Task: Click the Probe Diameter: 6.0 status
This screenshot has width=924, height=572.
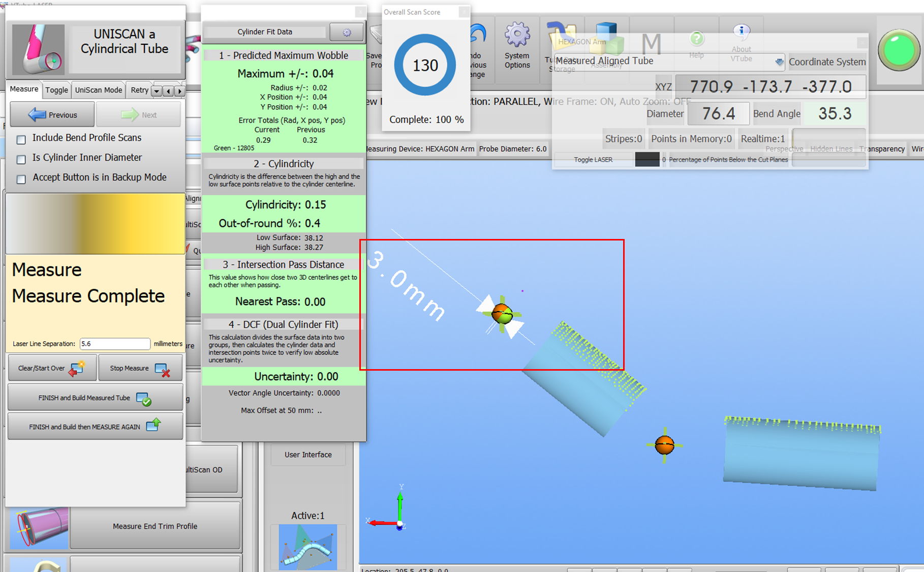Action: pyautogui.click(x=513, y=149)
